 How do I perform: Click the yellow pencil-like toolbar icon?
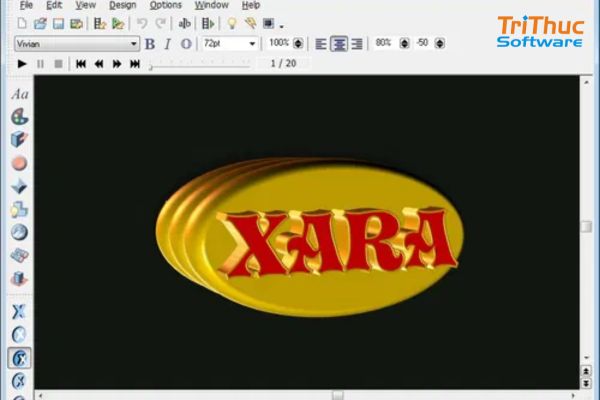click(251, 24)
